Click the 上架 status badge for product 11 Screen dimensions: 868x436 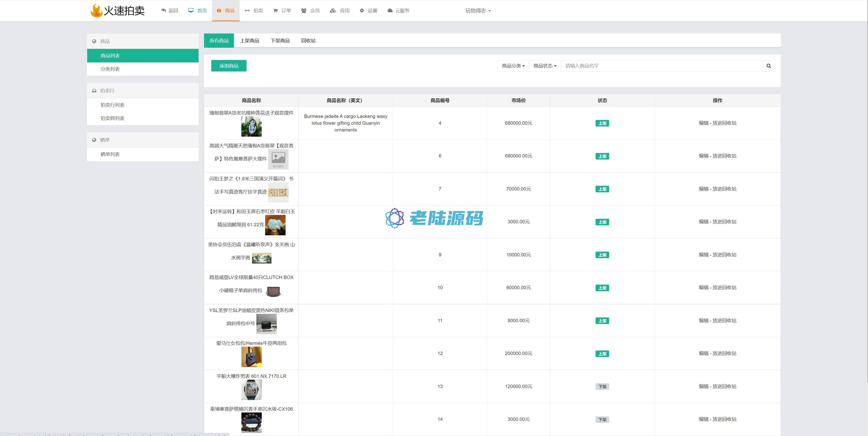(602, 321)
